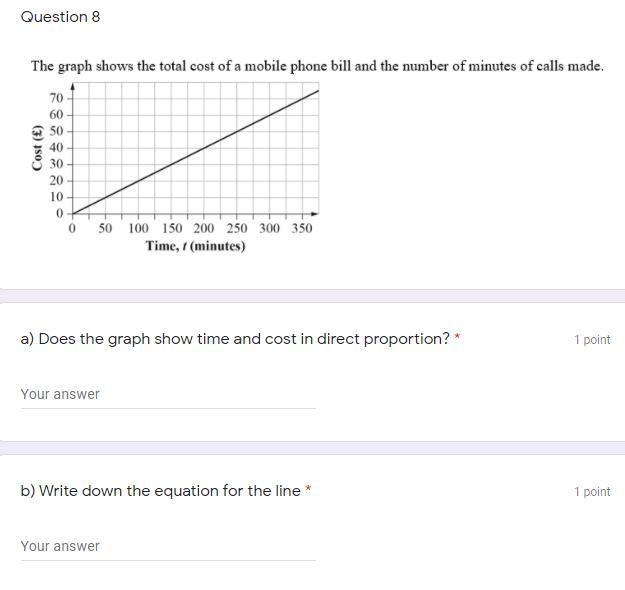Click the 350 mark on the time axis

pyautogui.click(x=301, y=228)
